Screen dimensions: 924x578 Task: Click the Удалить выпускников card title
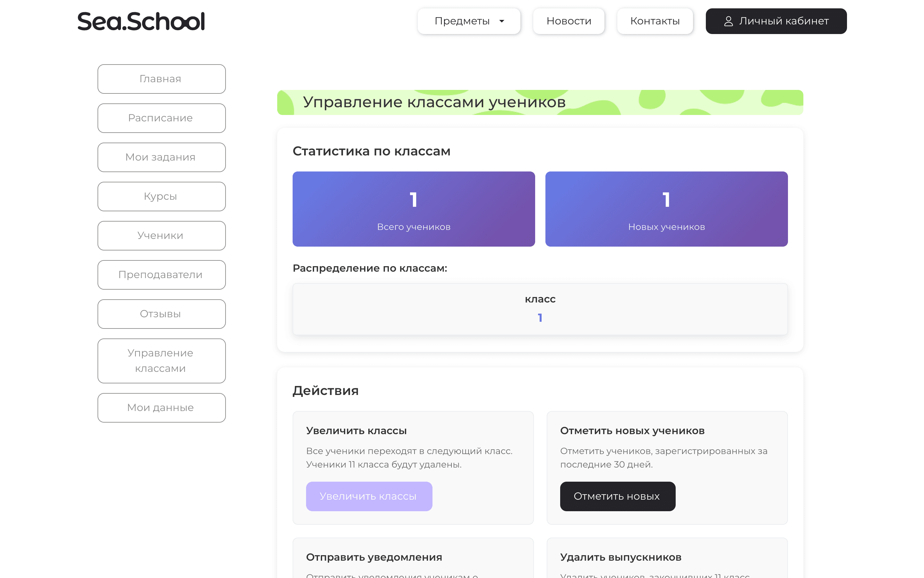[x=620, y=557]
